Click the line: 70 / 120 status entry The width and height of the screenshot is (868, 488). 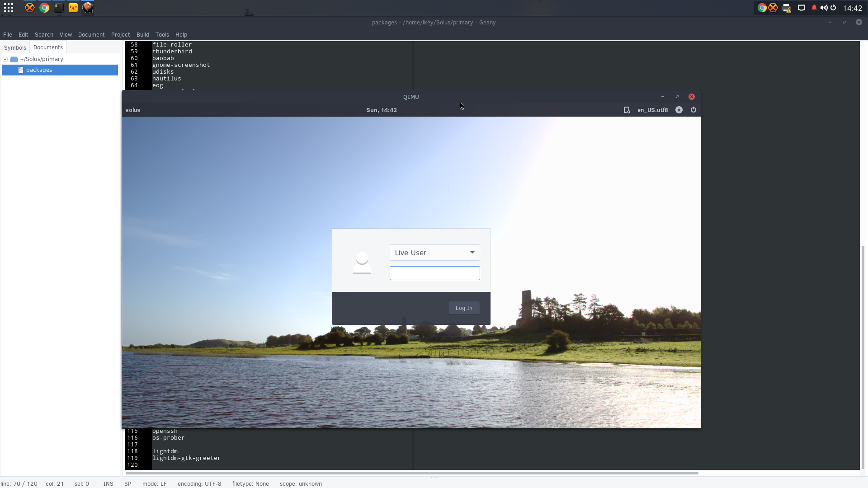point(19,484)
